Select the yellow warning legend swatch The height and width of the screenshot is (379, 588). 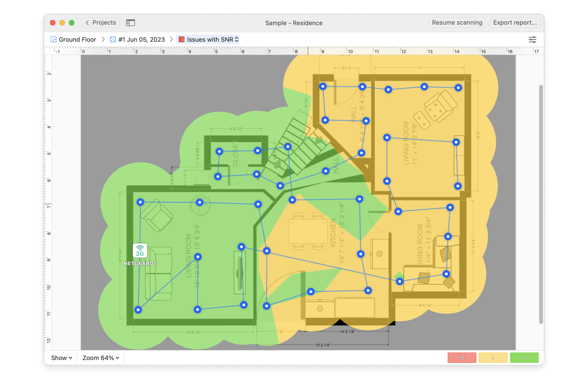(x=493, y=358)
